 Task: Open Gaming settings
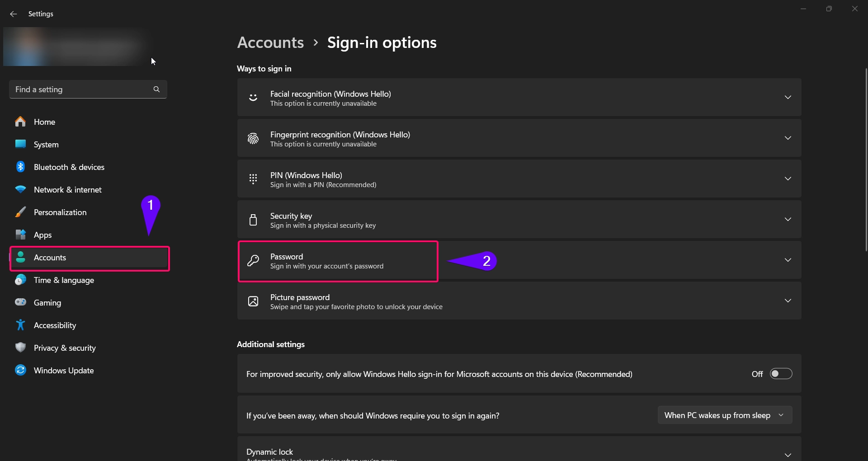point(88,302)
